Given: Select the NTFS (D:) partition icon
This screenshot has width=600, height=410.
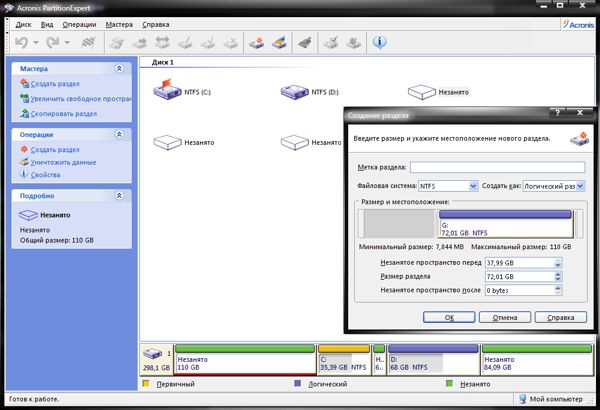Looking at the screenshot, I should tap(294, 92).
